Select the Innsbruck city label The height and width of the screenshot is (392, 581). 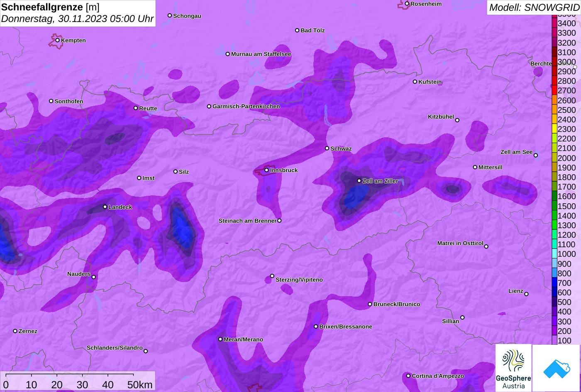pos(284,170)
